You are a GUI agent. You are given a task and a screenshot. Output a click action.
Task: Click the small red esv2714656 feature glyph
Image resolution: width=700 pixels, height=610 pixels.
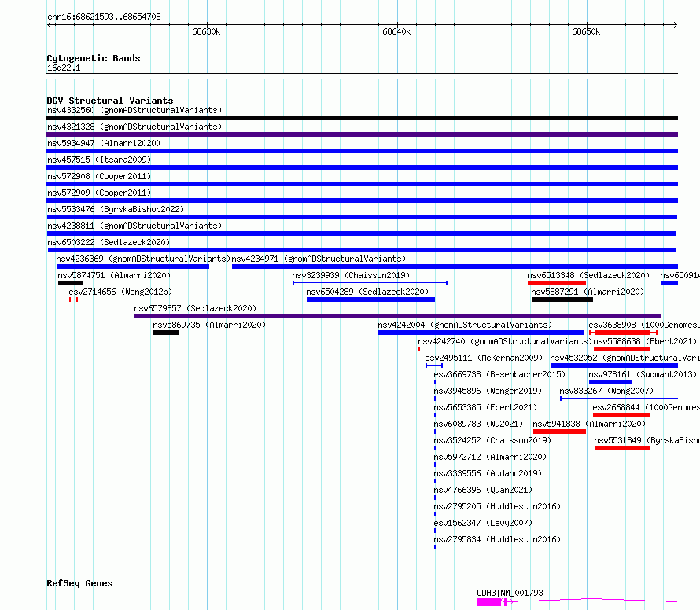(x=74, y=299)
